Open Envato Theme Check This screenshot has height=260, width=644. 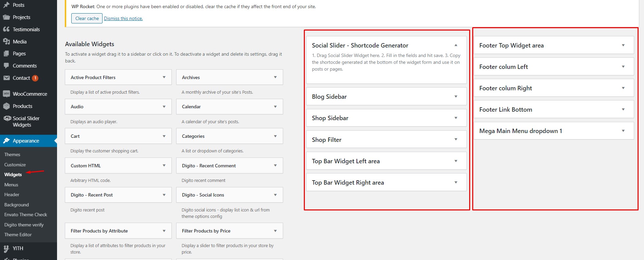tap(26, 215)
